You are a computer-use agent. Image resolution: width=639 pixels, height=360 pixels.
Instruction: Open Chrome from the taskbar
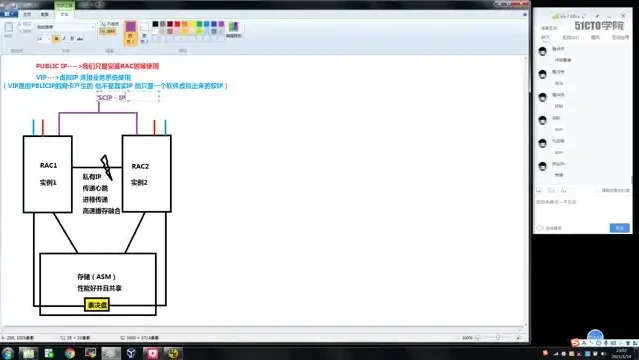(x=70, y=353)
